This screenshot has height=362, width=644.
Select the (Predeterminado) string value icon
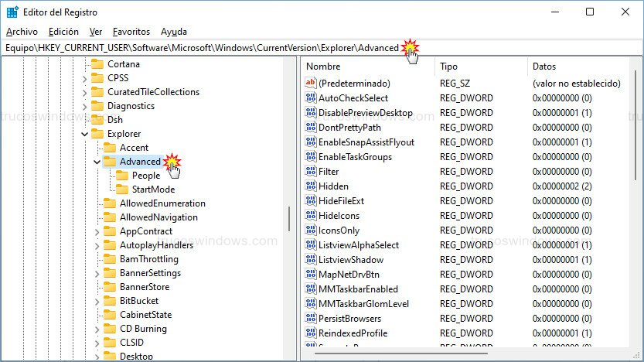tap(311, 84)
